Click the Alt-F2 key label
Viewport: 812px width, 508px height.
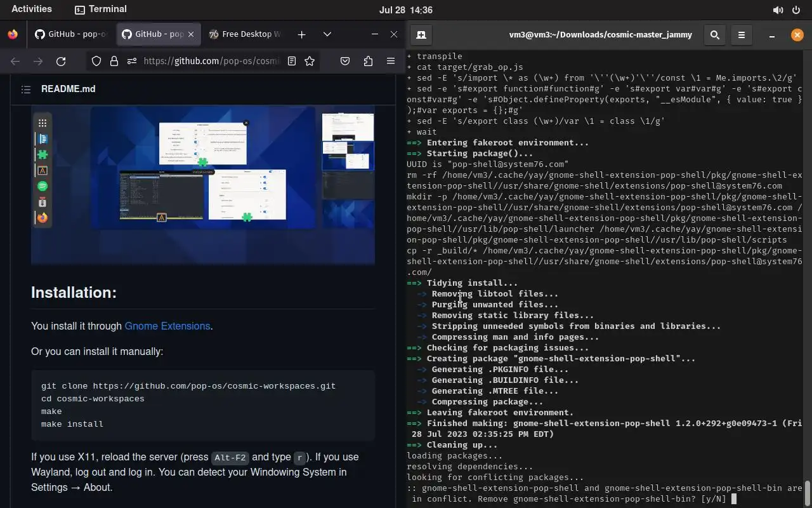pos(230,457)
